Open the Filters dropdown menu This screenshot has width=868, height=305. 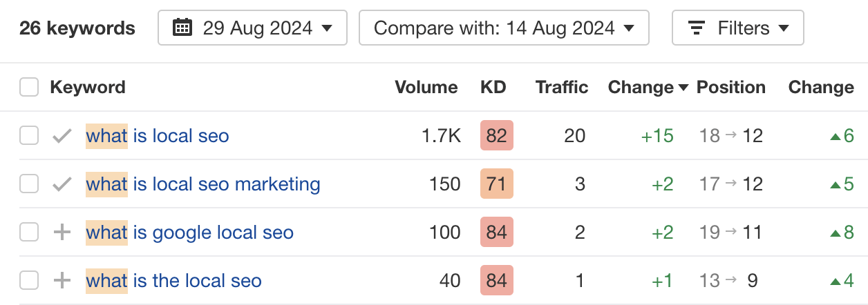pyautogui.click(x=737, y=28)
